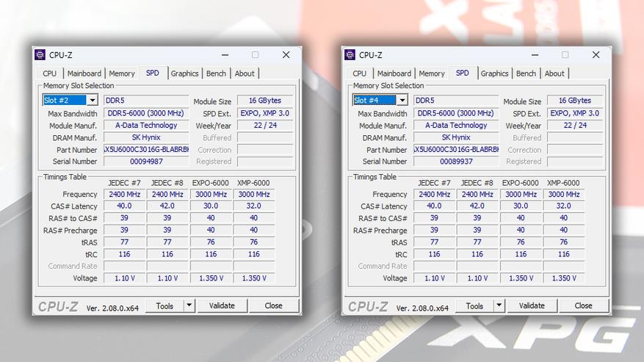Click the Close button in left CPU-Z window

[274, 305]
